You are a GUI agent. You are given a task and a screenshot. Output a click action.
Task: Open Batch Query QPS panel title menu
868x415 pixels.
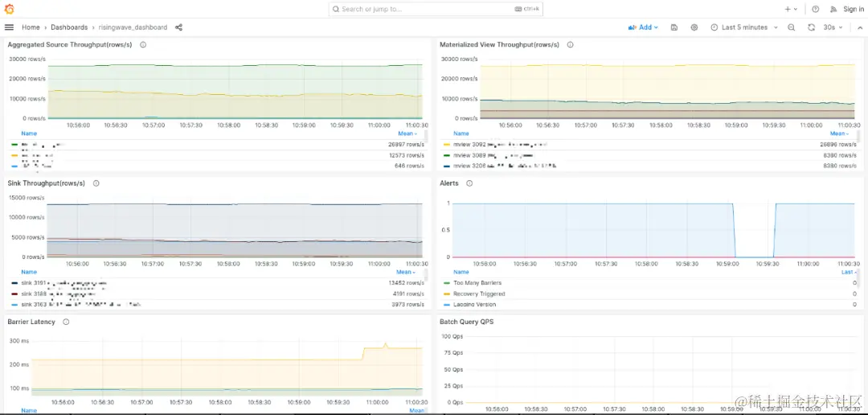click(467, 322)
